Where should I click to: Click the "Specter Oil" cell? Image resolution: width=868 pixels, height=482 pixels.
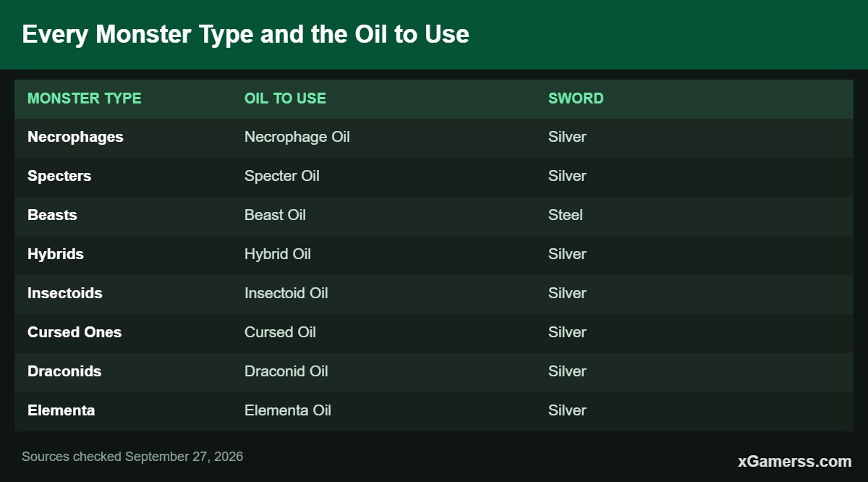pyautogui.click(x=282, y=176)
